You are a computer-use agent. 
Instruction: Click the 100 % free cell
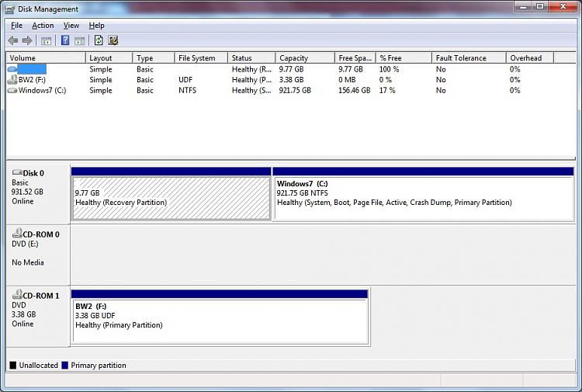coord(389,69)
